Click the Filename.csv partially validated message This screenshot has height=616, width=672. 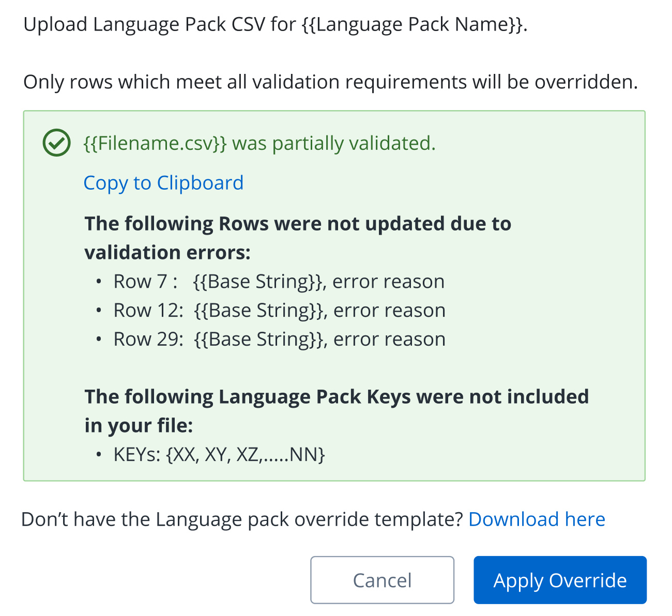click(x=259, y=143)
